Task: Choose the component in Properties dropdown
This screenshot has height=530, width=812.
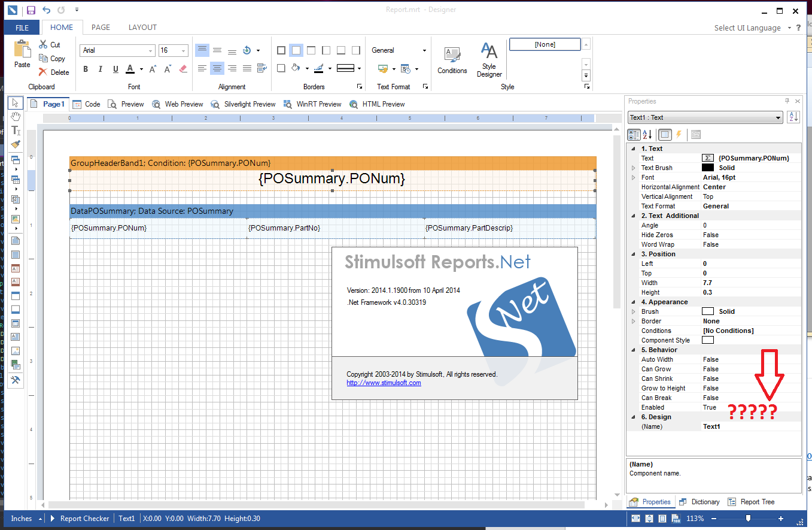Action: (x=705, y=118)
